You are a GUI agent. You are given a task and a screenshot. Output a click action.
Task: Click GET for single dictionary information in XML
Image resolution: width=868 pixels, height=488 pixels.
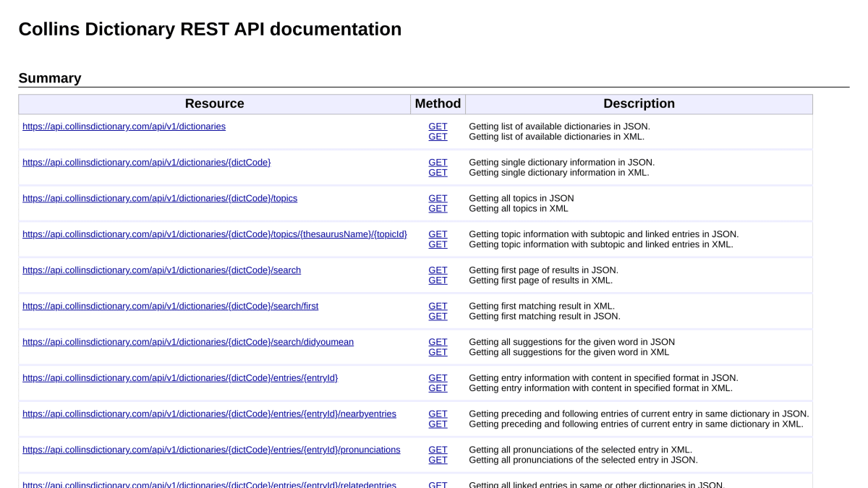[x=438, y=173]
